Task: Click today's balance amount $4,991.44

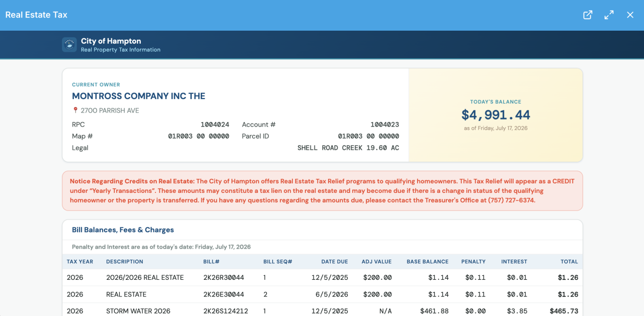Action: click(x=496, y=115)
